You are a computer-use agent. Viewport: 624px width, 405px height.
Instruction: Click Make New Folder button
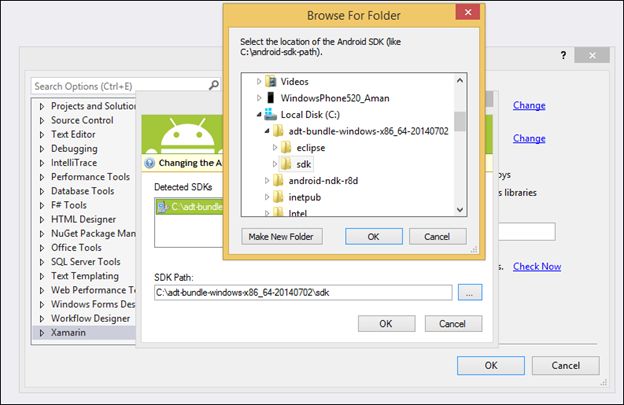click(282, 236)
